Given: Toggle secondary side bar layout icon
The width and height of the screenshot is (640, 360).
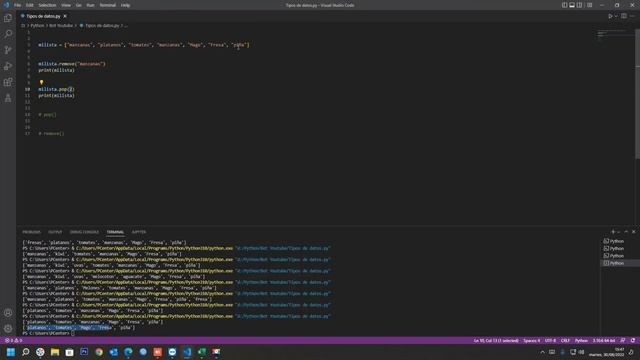Looking at the screenshot, I should click(x=579, y=5).
